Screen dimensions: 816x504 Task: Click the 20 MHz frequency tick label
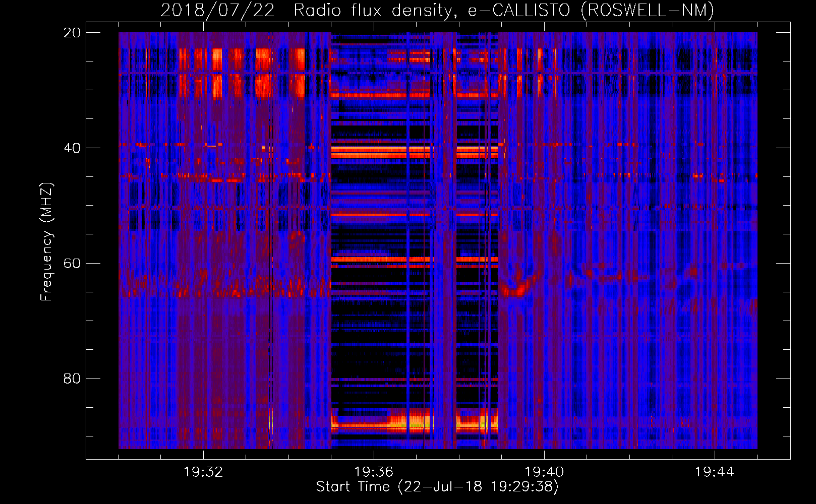[72, 33]
